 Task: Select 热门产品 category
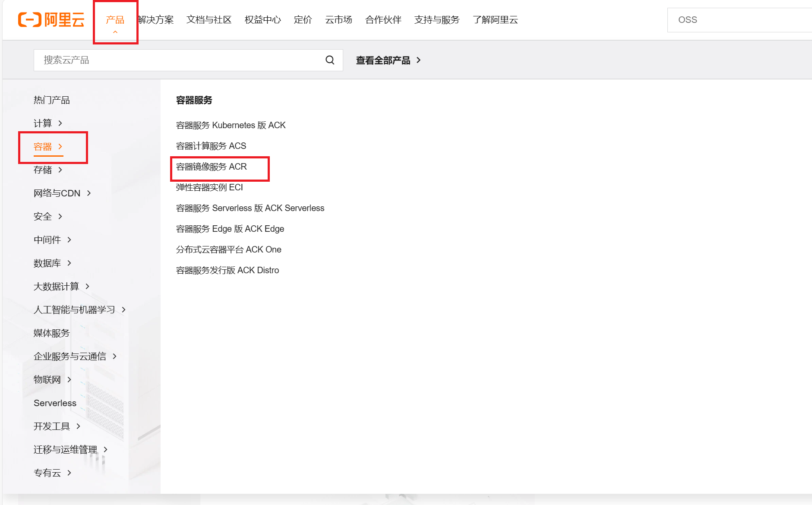(52, 100)
